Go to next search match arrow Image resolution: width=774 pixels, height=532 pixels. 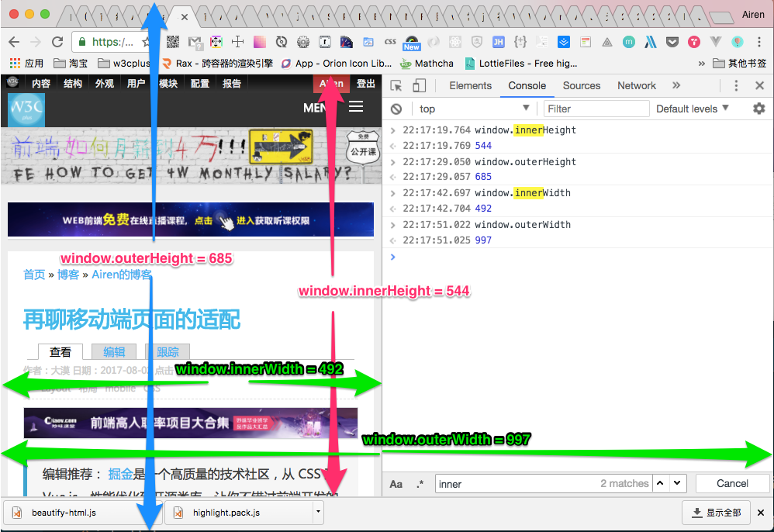(677, 484)
